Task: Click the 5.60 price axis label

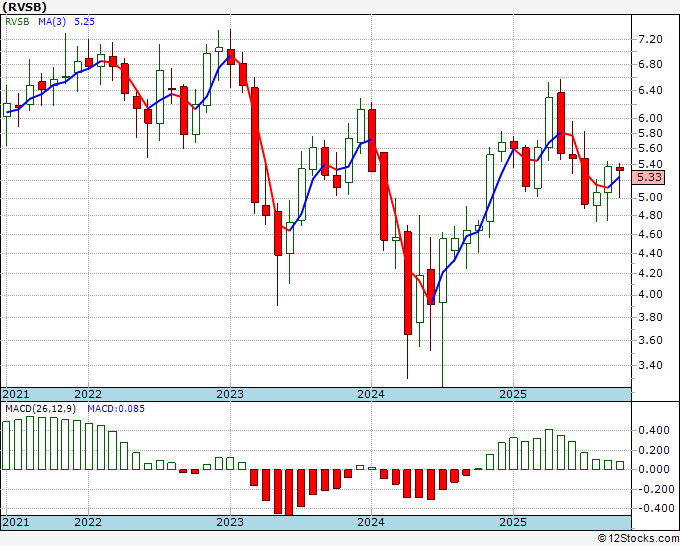Action: [x=650, y=148]
